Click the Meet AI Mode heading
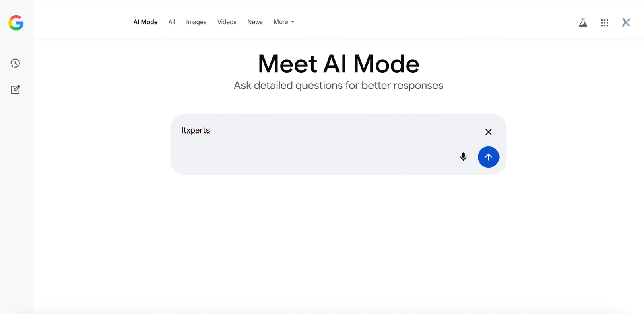 click(x=338, y=64)
